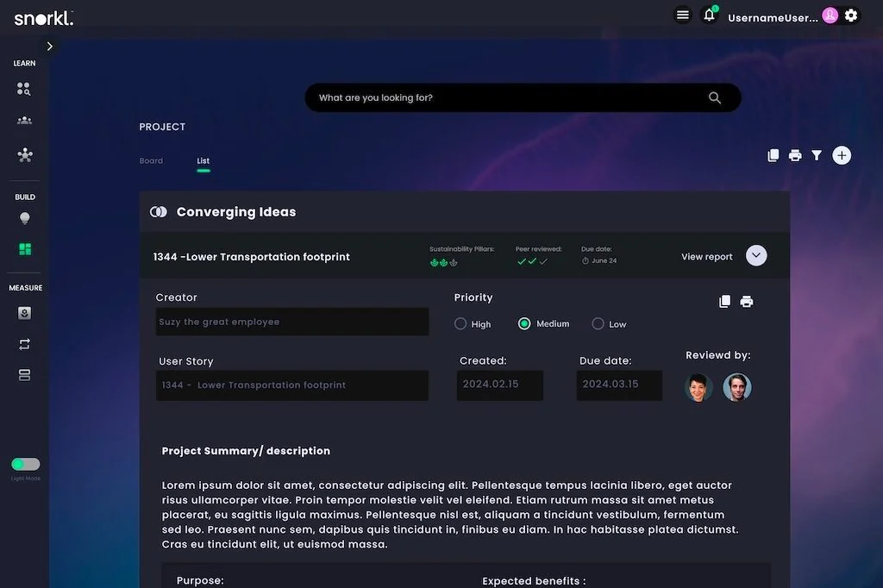The width and height of the screenshot is (883, 588).
Task: Switch to the List tab
Action: (204, 160)
